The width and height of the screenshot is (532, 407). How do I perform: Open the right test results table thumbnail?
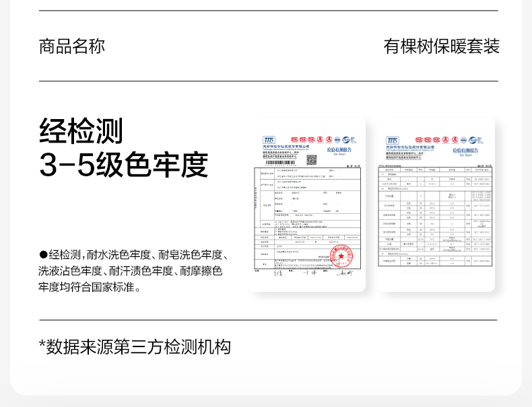click(x=435, y=215)
